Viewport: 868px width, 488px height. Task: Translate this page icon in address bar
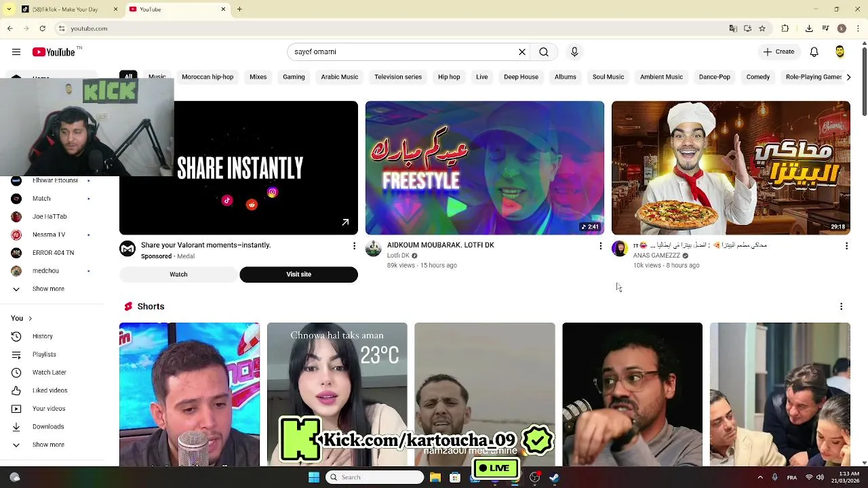pyautogui.click(x=733, y=28)
